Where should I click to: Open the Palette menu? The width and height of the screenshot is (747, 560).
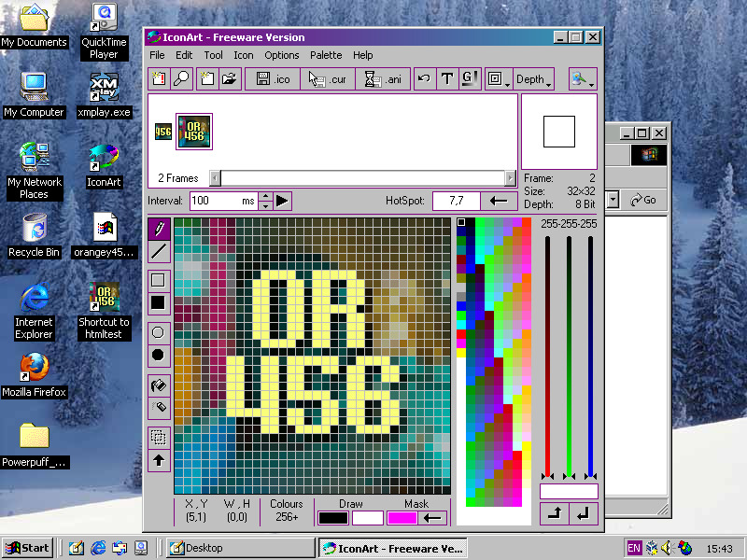(326, 55)
